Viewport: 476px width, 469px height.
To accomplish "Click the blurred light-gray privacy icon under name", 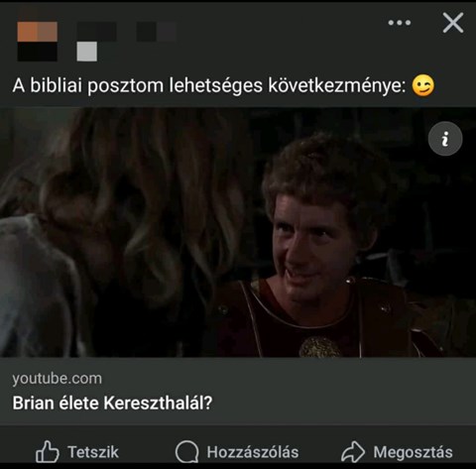I will [x=87, y=52].
